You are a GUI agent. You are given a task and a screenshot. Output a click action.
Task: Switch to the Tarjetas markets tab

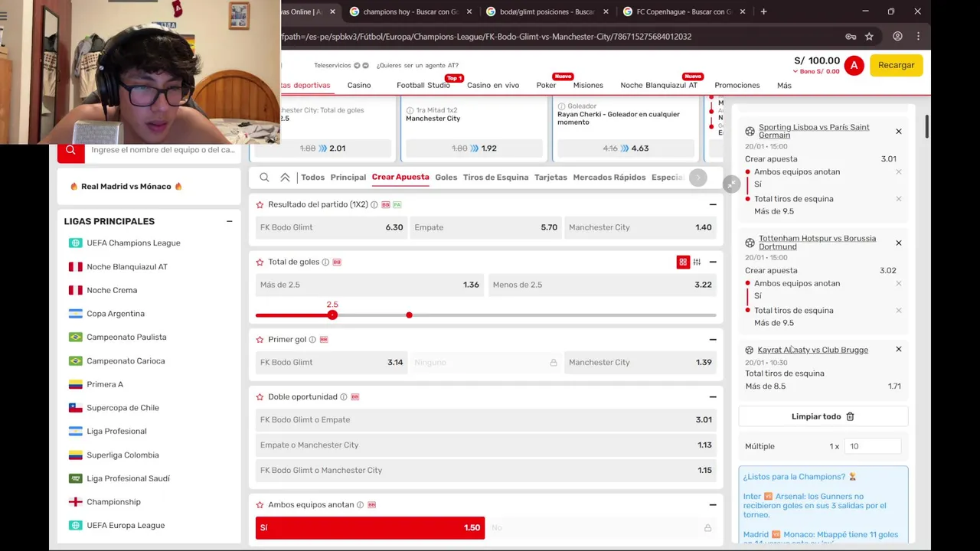(x=550, y=178)
